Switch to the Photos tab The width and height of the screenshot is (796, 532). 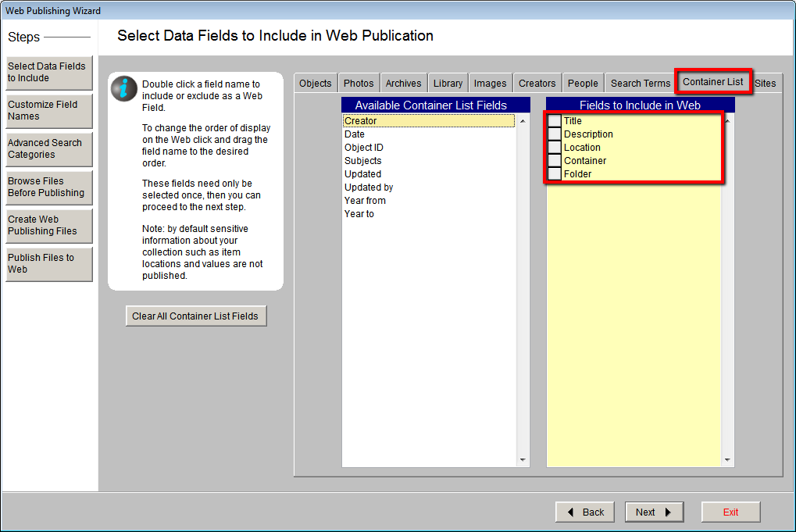358,82
